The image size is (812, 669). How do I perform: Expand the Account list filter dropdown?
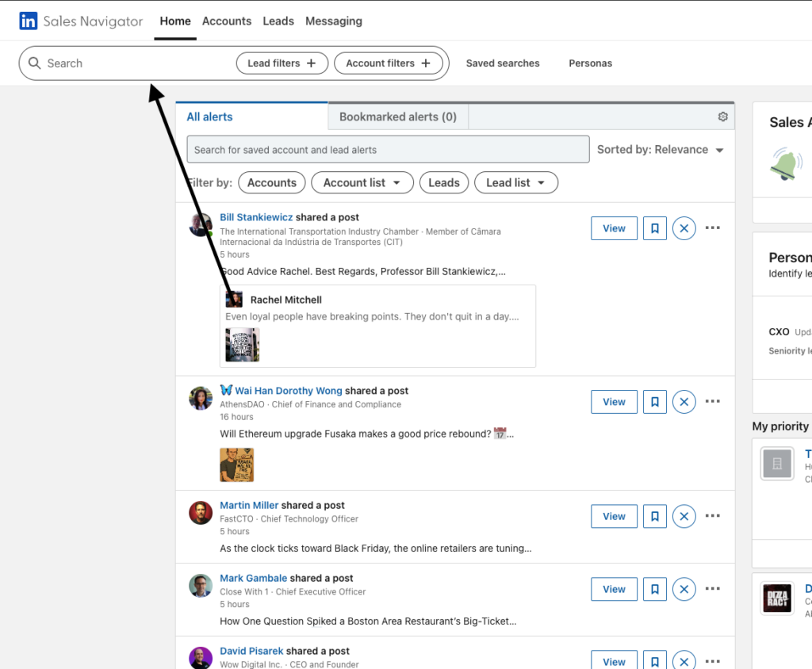click(x=362, y=182)
